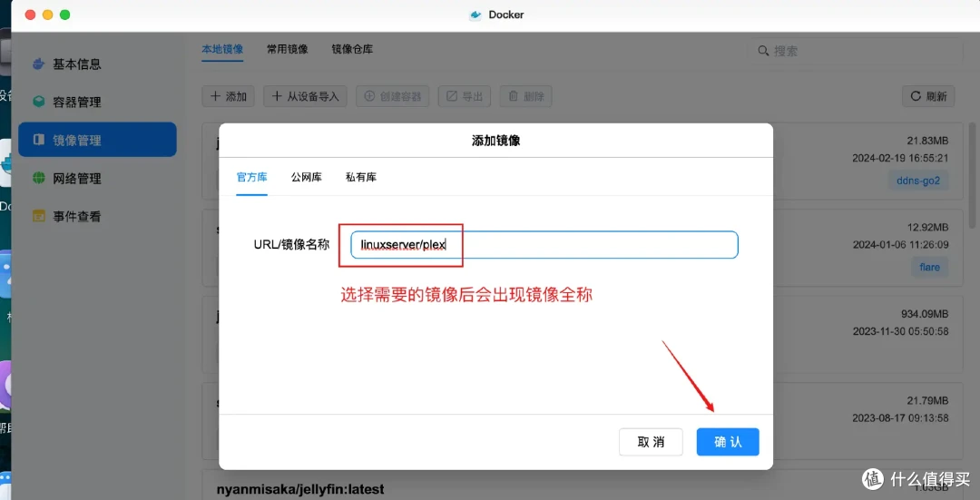Select the 公网库 tab in dialog
Screen dimensions: 980x500
(x=307, y=177)
